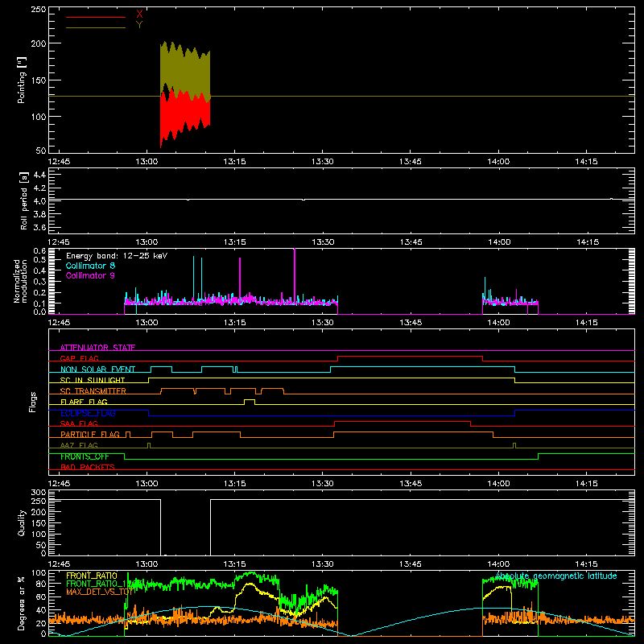Select the "Absolute geomagnetic latitude" label
Viewport: 644px width, 644px height.
click(x=556, y=576)
